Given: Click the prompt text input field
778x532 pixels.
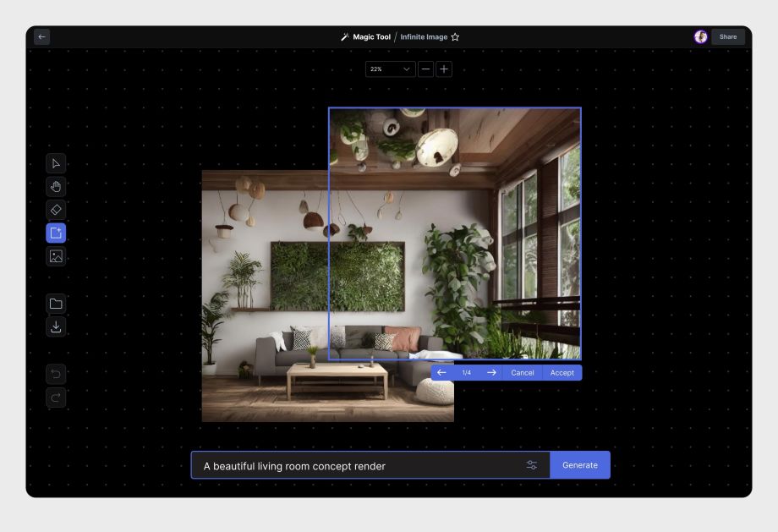Looking at the screenshot, I should (x=355, y=466).
